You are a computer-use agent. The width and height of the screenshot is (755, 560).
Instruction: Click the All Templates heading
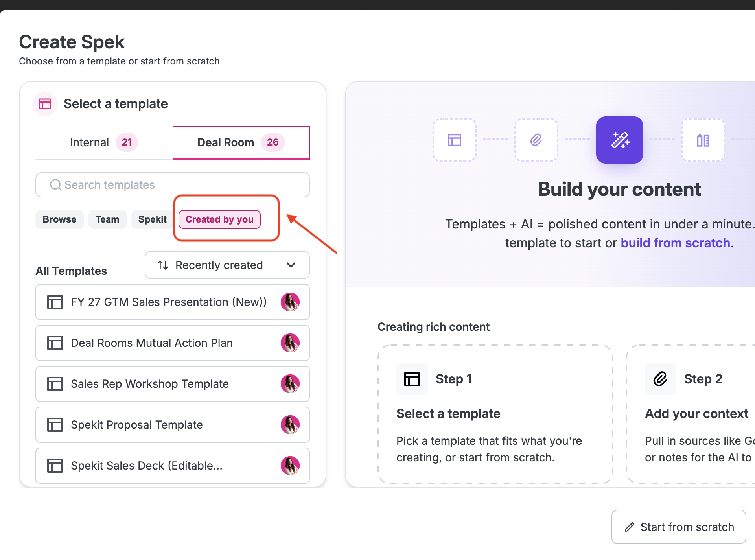tap(71, 271)
